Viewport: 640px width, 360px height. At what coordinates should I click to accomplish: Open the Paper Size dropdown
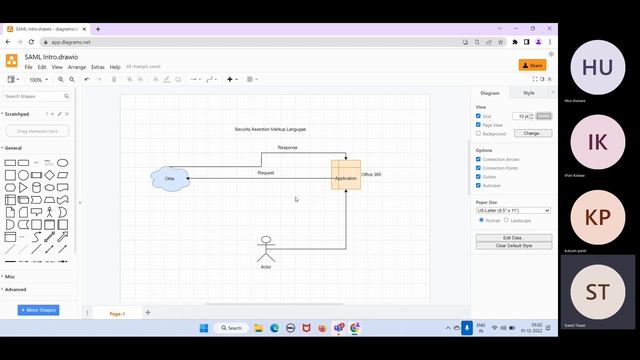click(x=513, y=211)
